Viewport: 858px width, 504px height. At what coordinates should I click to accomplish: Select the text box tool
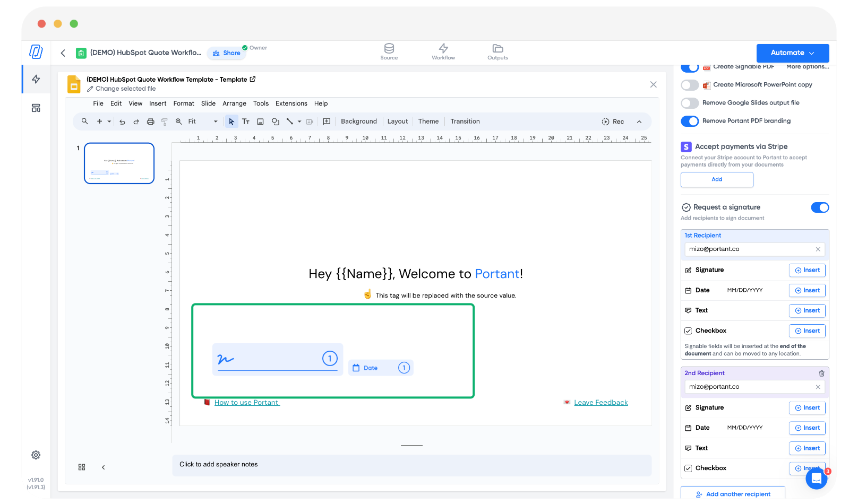(x=246, y=121)
